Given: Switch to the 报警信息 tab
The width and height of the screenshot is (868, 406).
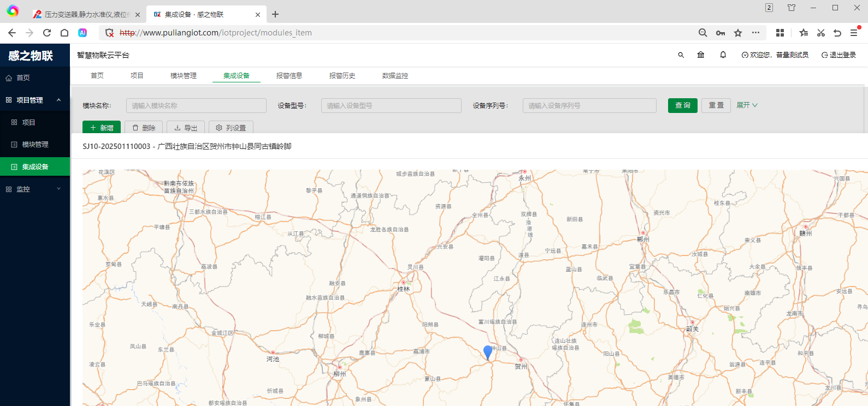Looking at the screenshot, I should click(289, 76).
